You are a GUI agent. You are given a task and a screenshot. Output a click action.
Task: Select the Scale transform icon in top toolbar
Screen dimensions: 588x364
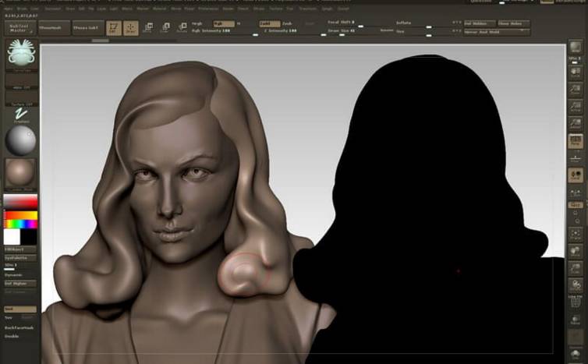pos(165,27)
